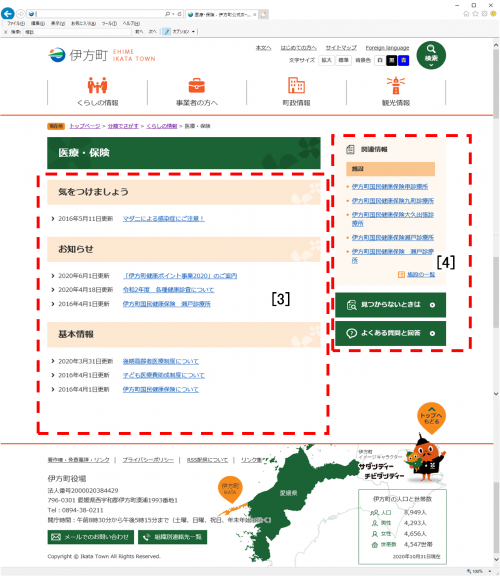
Task: Open the Foreign language link
Action: coord(387,48)
